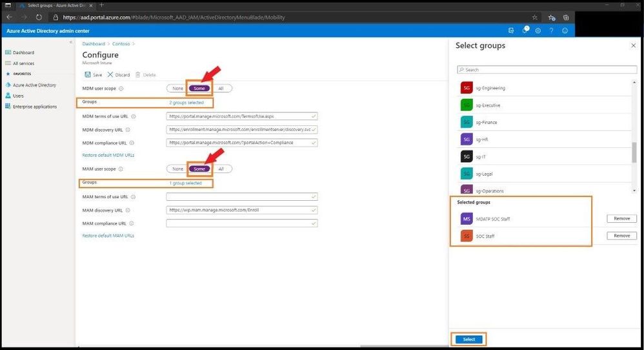644x350 pixels.
Task: Open the browser favorites list icon
Action: pos(552,17)
